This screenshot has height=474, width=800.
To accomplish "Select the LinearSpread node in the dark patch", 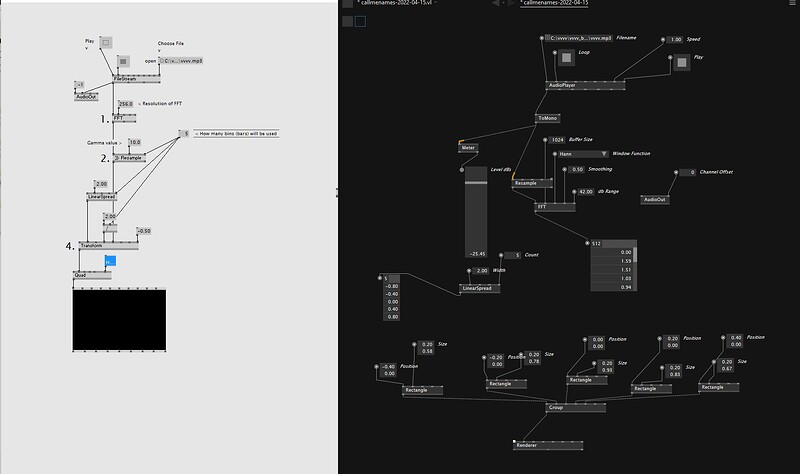I will coord(480,288).
